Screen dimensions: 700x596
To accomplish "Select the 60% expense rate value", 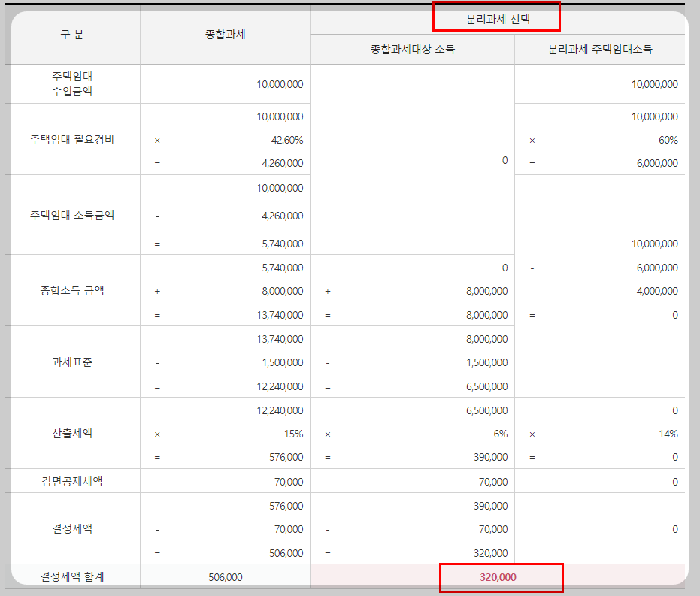I will pos(668,140).
